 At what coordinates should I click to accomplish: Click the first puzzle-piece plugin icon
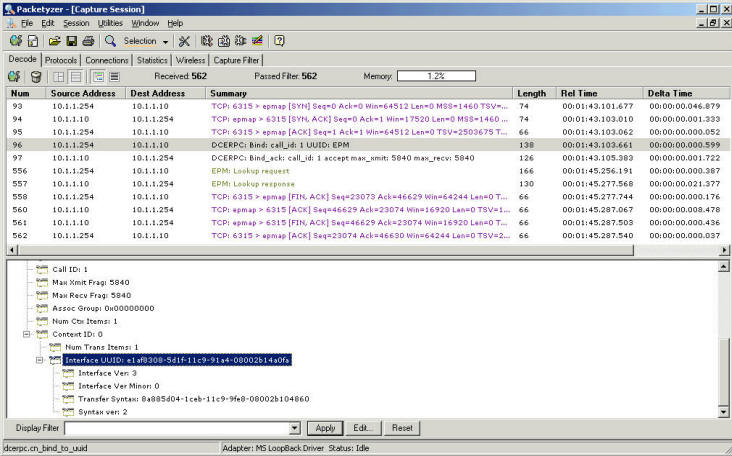(x=207, y=41)
